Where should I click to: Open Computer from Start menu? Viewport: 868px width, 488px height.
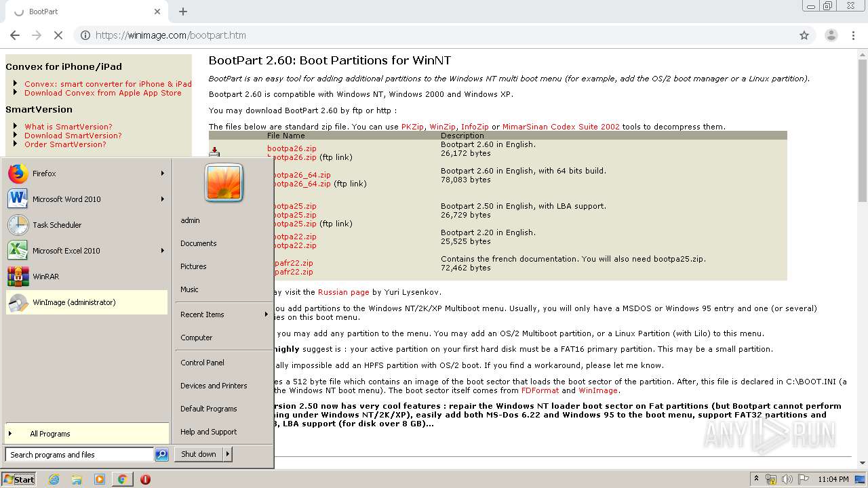pos(197,338)
